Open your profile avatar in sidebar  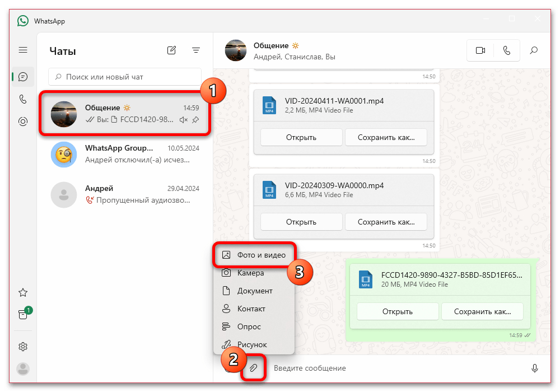(x=23, y=369)
